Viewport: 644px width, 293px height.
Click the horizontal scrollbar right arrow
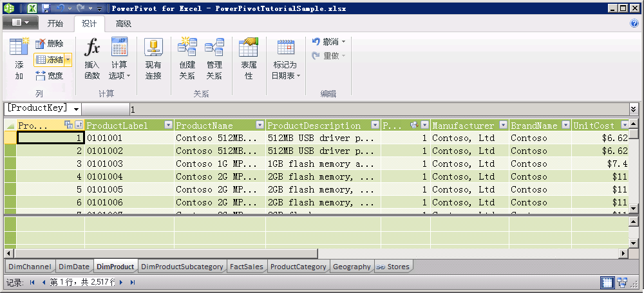coord(623,254)
